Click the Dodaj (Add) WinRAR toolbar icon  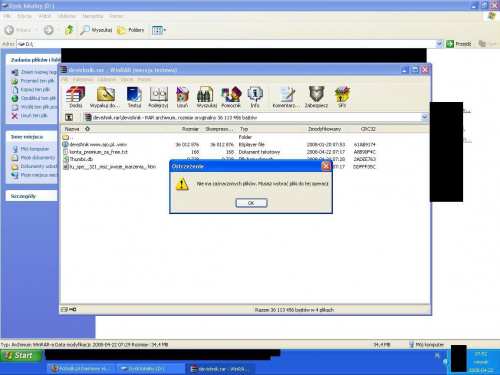[x=76, y=97]
